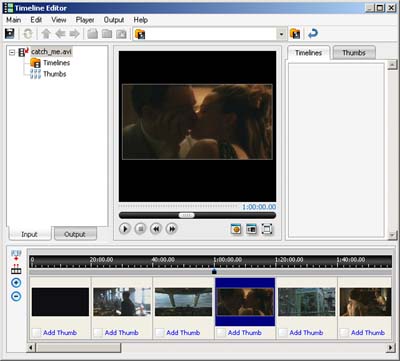Screen dimensions: 400x361
Task: Switch to the Timelines tab on right panel
Action: 308,53
